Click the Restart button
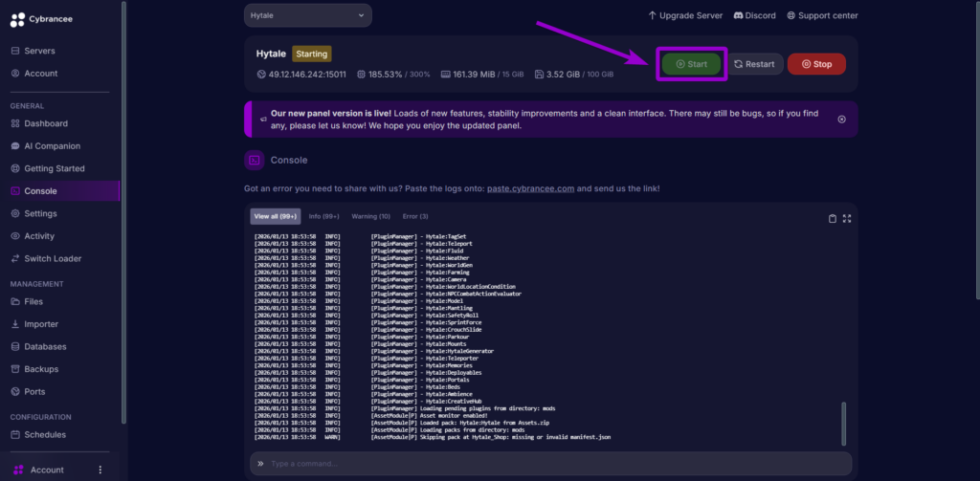This screenshot has width=980, height=481. [x=756, y=64]
